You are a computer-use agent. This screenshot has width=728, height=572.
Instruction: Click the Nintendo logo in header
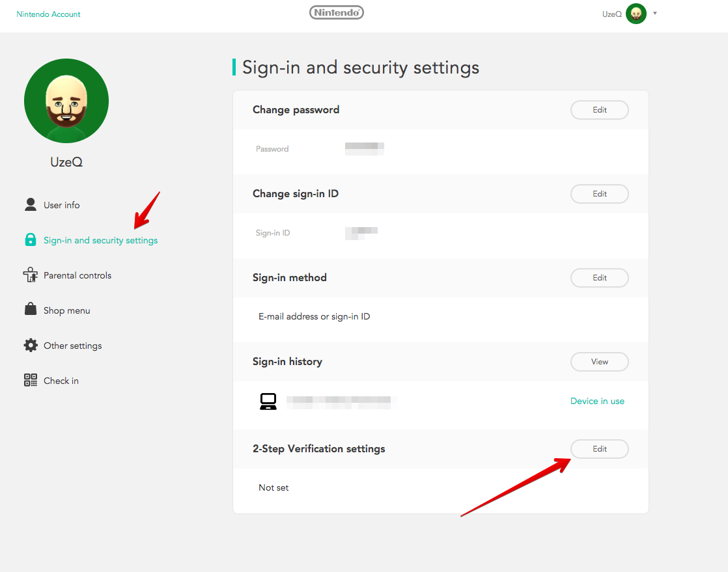pyautogui.click(x=337, y=13)
